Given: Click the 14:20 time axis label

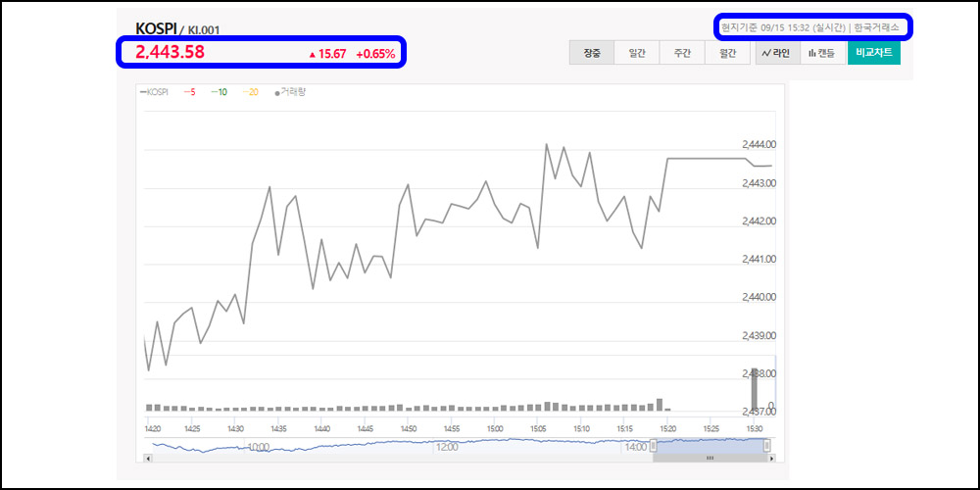Looking at the screenshot, I should pyautogui.click(x=153, y=429).
